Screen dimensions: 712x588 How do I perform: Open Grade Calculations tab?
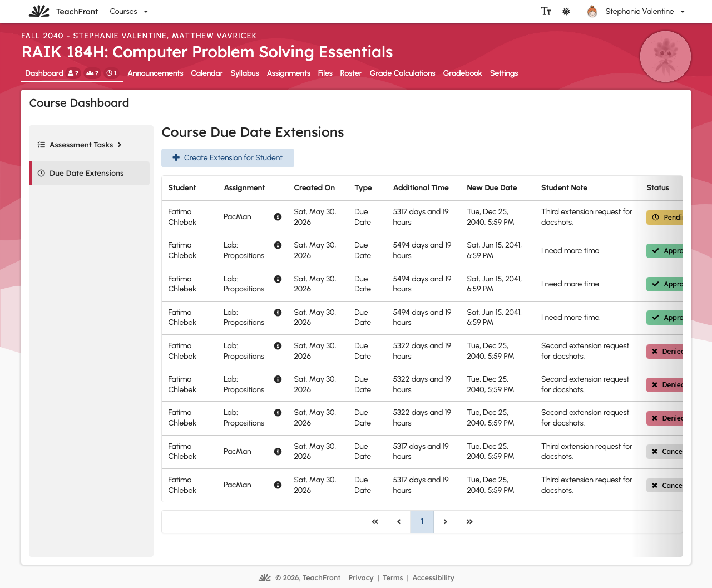click(x=402, y=73)
